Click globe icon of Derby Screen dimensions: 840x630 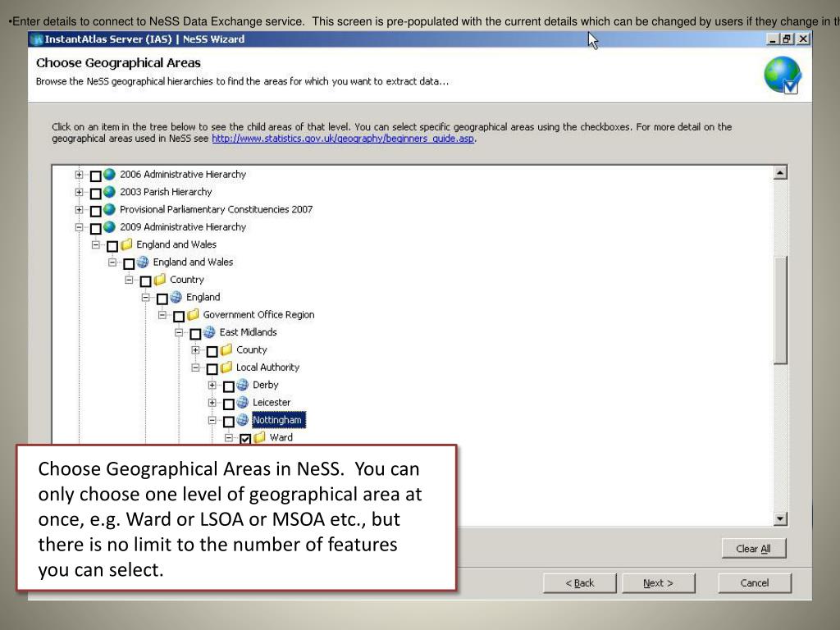243,385
